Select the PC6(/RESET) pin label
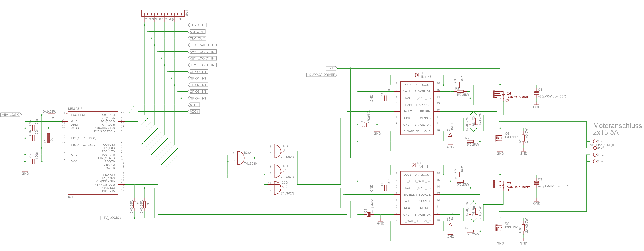Viewport: 644px width, 251px height. click(x=80, y=115)
